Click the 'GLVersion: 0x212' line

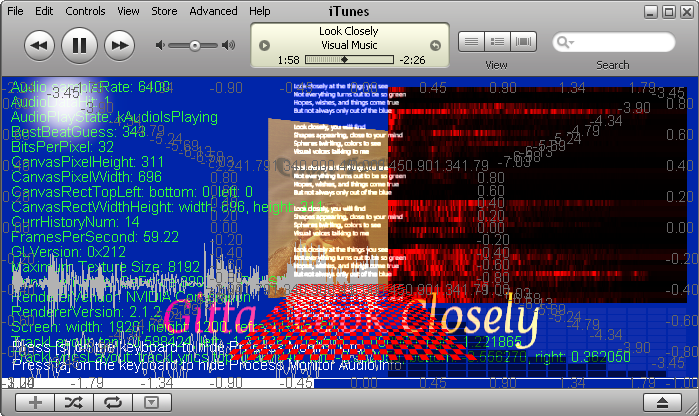68,252
